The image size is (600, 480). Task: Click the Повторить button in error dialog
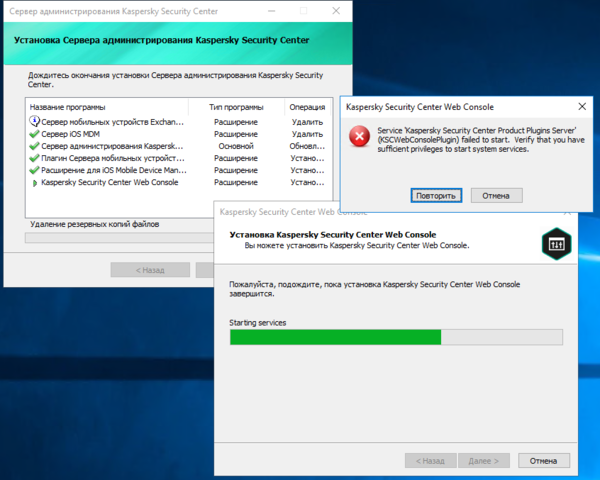(436, 196)
